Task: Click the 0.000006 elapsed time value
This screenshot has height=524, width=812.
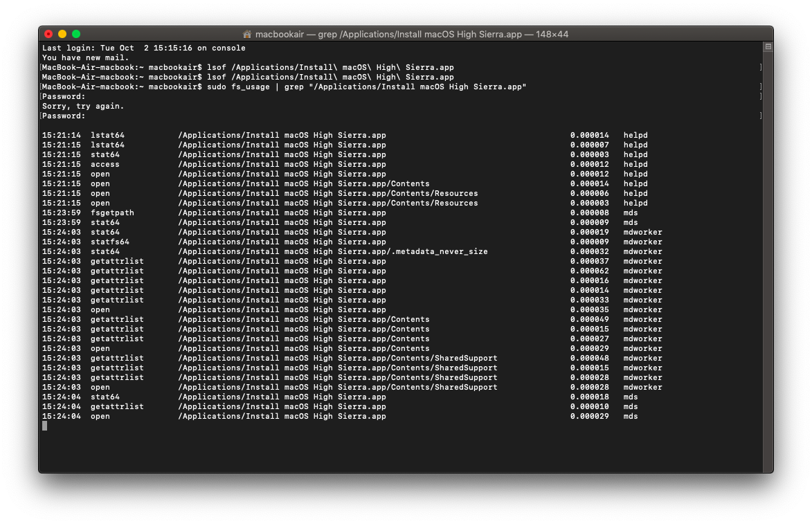Action: (x=590, y=193)
